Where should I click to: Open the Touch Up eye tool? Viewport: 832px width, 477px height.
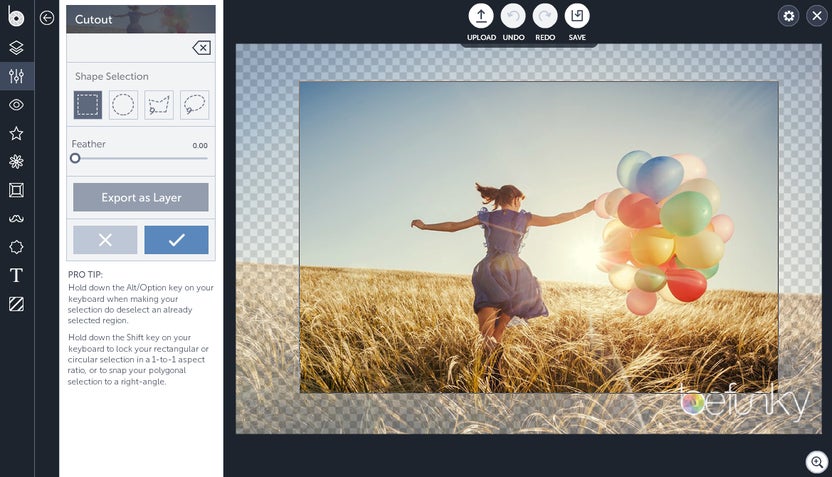point(16,104)
